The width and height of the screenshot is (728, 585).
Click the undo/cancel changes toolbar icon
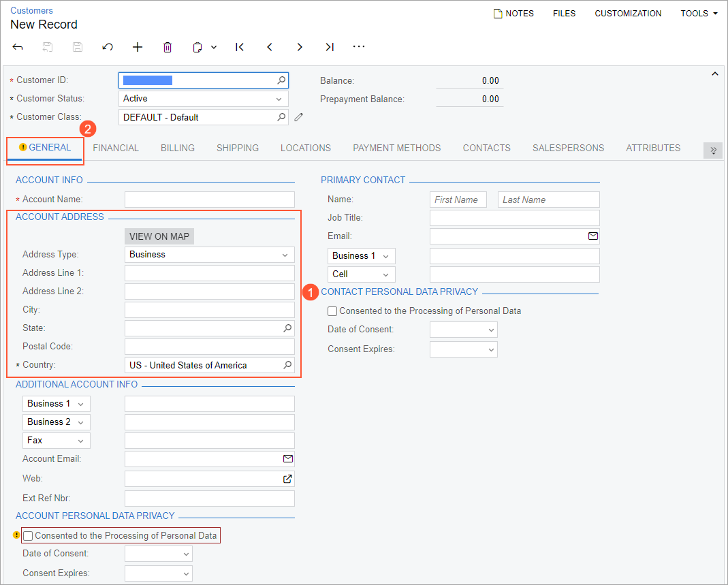pyautogui.click(x=108, y=47)
